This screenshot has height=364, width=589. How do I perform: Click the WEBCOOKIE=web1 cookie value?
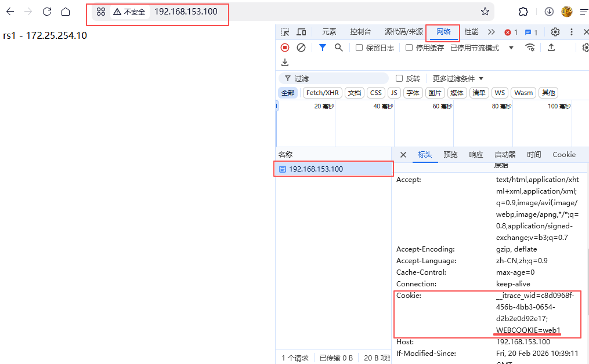[528, 330]
